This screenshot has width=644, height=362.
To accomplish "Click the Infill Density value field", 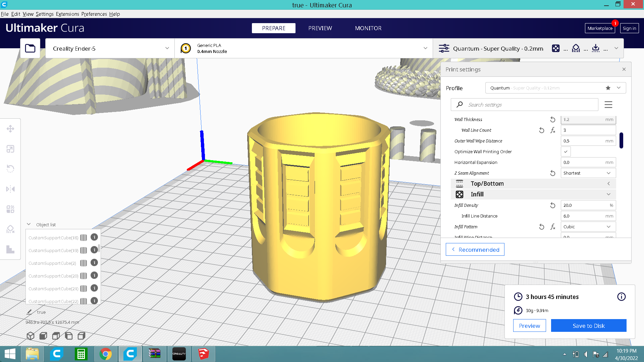I will pyautogui.click(x=588, y=205).
